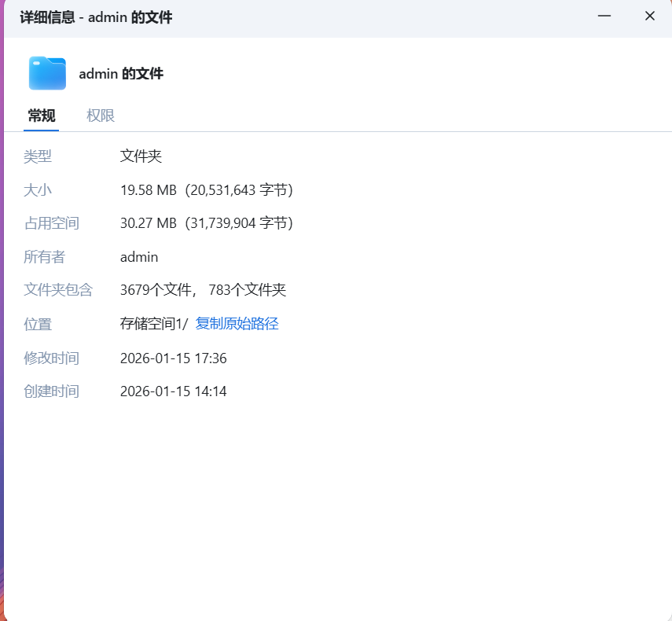Click the 位置 label

37,324
